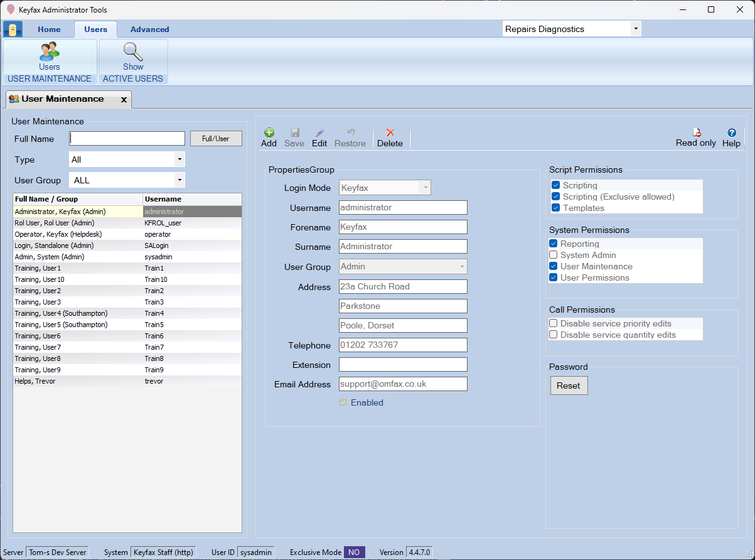The width and height of the screenshot is (755, 560).
Task: Toggle the Enabled checkbox
Action: pyautogui.click(x=343, y=402)
